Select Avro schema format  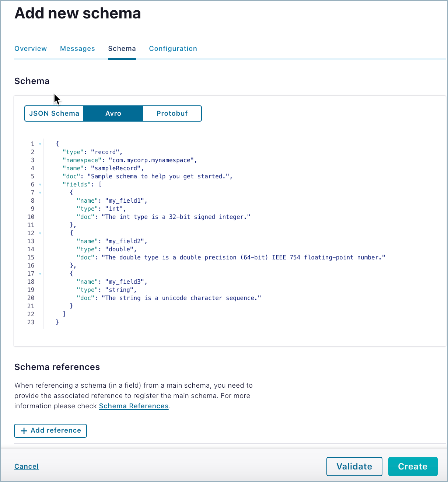point(113,113)
